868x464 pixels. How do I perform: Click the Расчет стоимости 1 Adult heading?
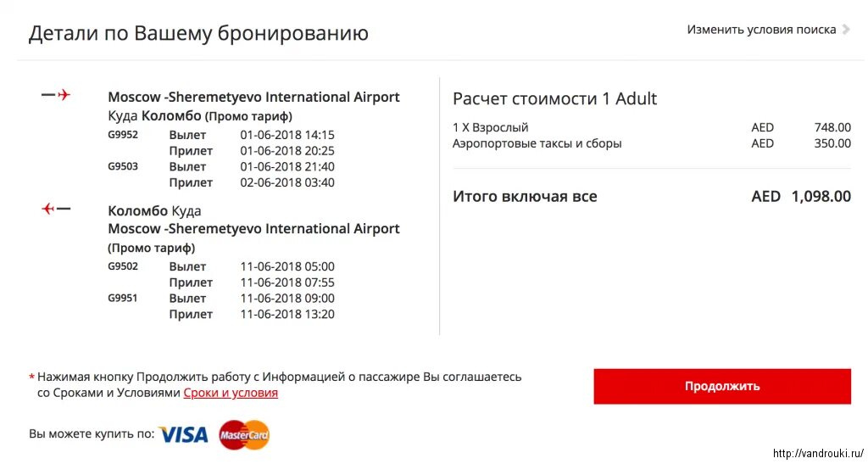click(x=554, y=98)
